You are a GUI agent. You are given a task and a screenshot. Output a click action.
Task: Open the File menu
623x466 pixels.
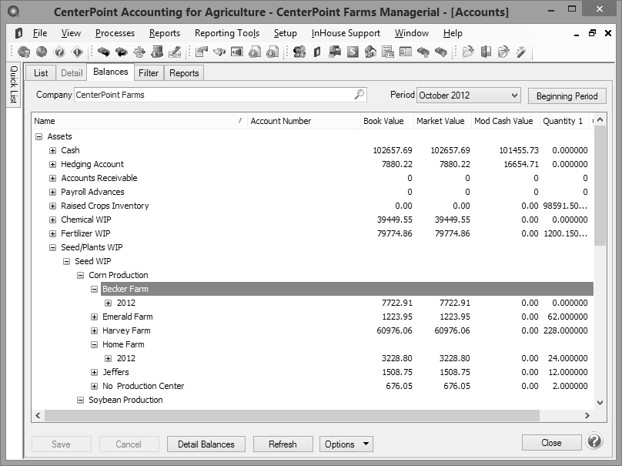click(40, 33)
